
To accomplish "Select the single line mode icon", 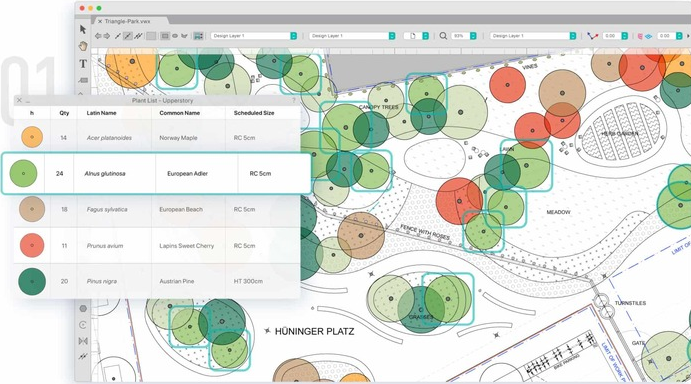I will (118, 36).
